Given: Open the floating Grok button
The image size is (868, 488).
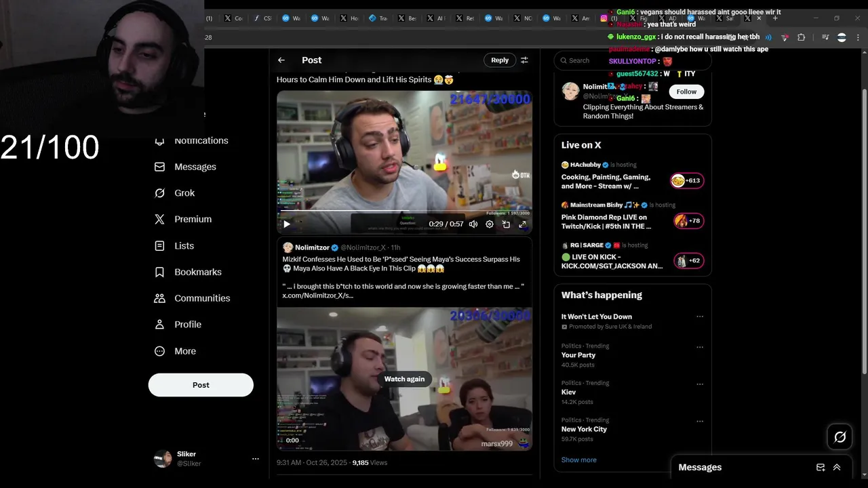Looking at the screenshot, I should tap(840, 437).
